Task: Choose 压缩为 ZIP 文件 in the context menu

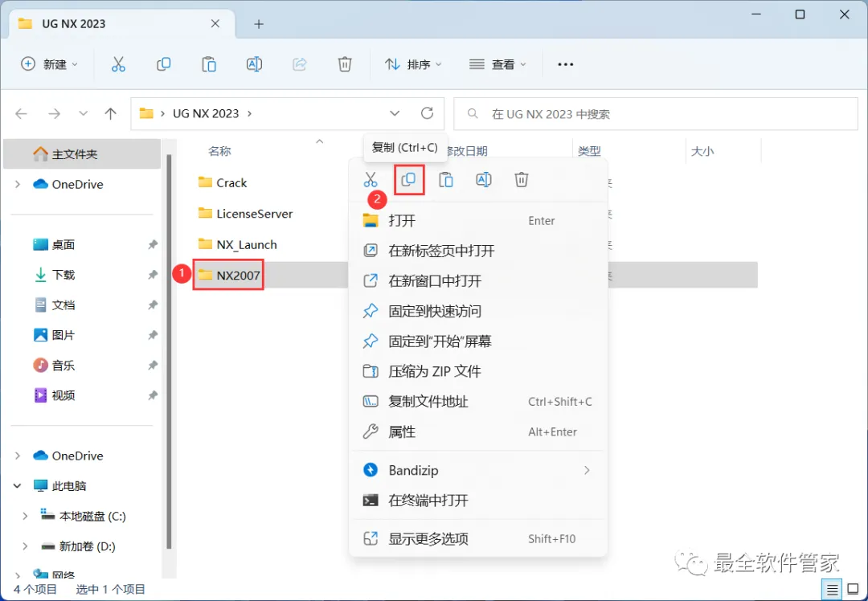Action: point(478,371)
